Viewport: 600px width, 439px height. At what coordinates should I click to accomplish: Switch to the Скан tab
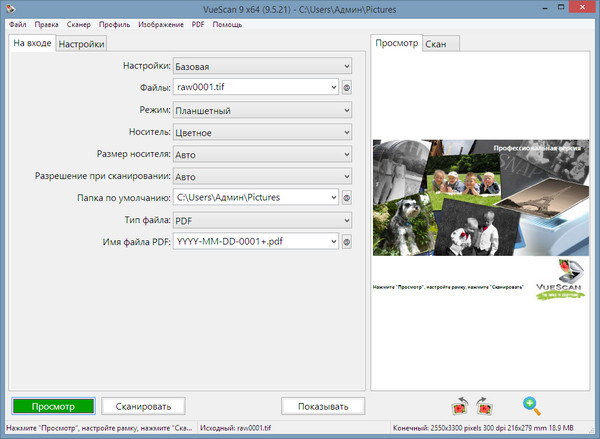[x=436, y=44]
